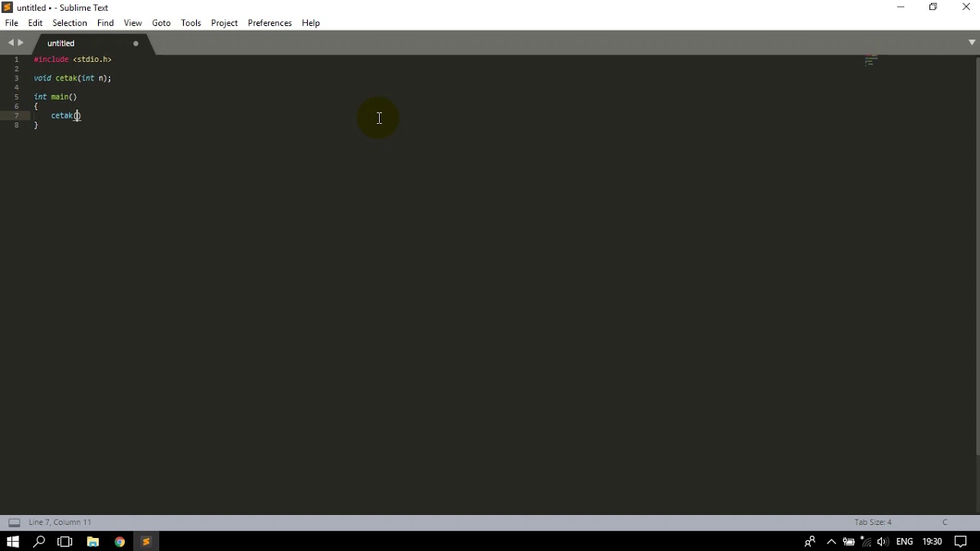Open the Goto menu
The height and width of the screenshot is (551, 980).
coord(162,23)
